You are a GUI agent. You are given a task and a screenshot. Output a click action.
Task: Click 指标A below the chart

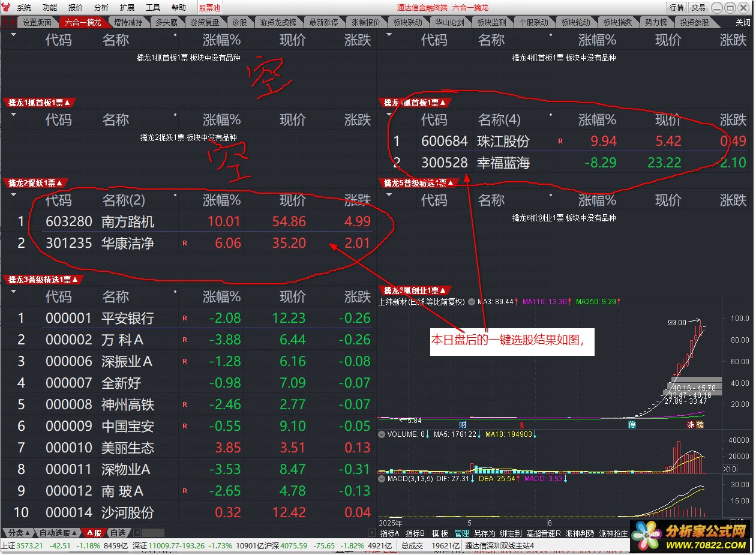(x=389, y=533)
